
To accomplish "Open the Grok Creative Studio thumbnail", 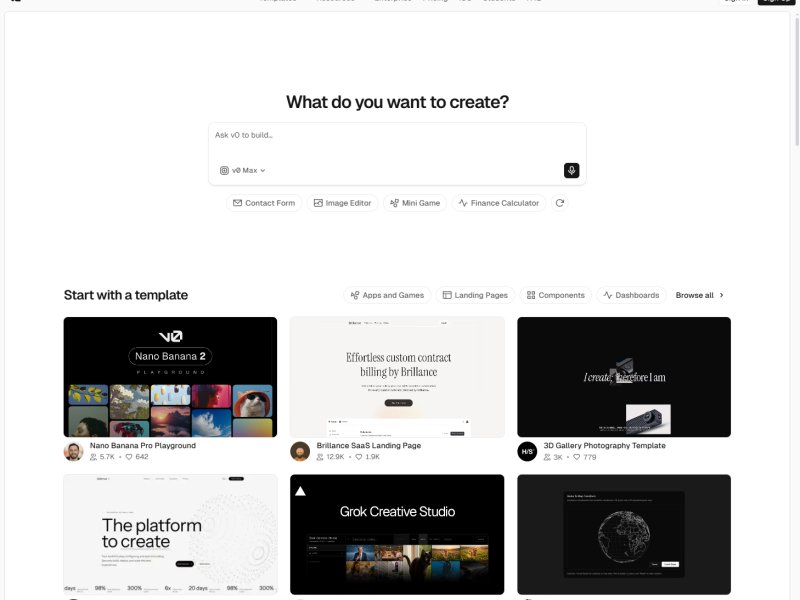I will coord(397,534).
